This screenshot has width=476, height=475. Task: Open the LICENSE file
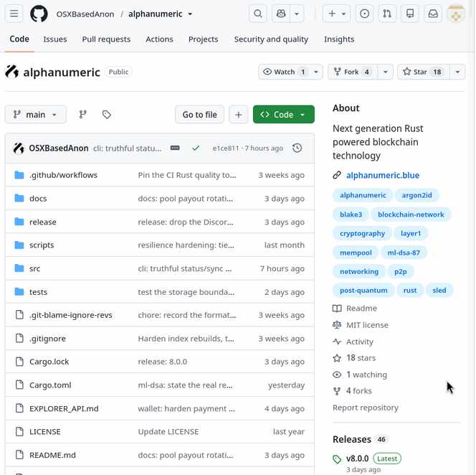pyautogui.click(x=45, y=431)
